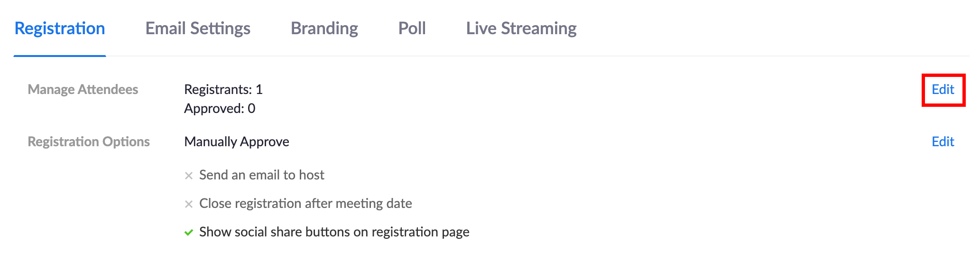This screenshot has width=980, height=263.
Task: Select the Registration tab
Action: [x=60, y=28]
